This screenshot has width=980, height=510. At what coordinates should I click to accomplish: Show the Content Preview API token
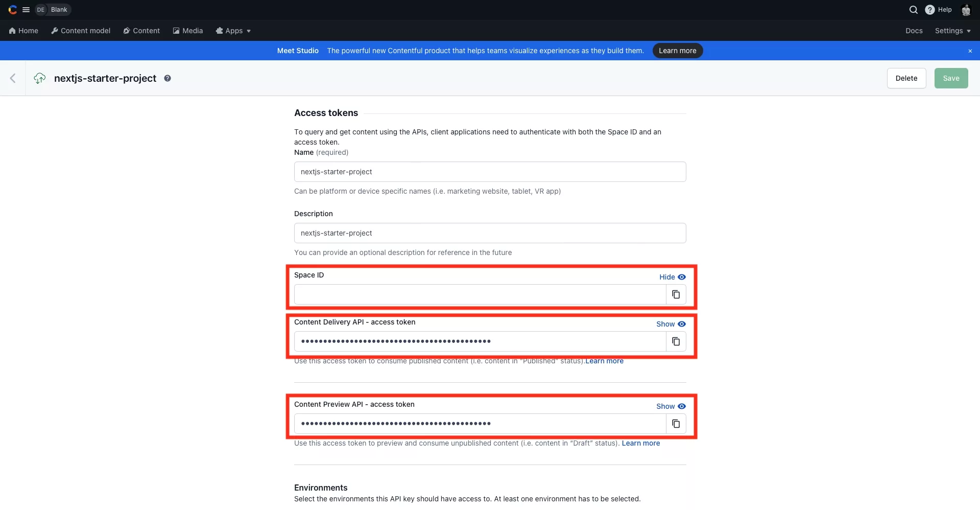671,406
